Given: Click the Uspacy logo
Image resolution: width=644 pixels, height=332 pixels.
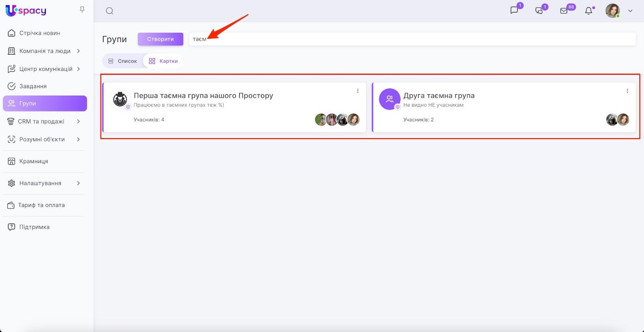Looking at the screenshot, I should [x=26, y=10].
